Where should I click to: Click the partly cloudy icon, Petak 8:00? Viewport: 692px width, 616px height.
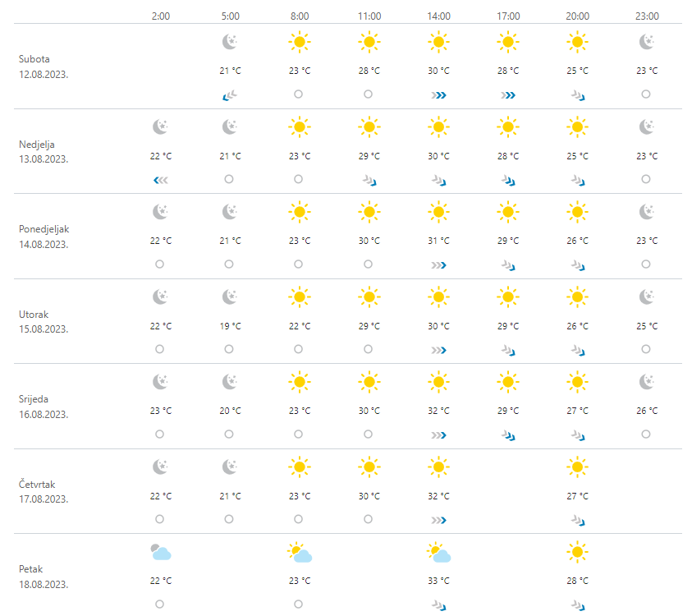[x=300, y=554]
